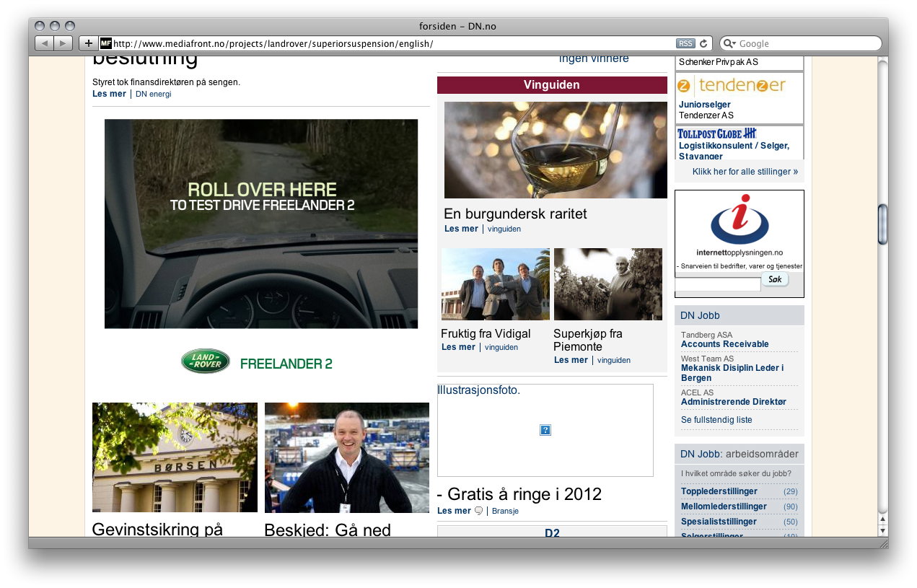Click 'Se fullstendig liste'

point(716,420)
